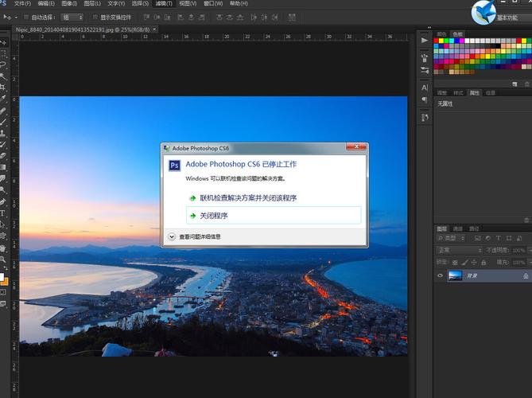Select the Eyedropper tool

2,99
